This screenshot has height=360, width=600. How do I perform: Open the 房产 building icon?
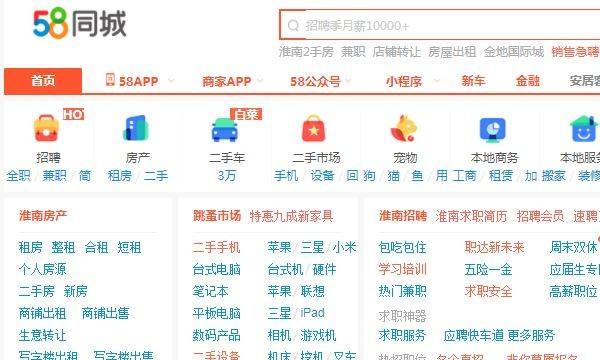[135, 128]
